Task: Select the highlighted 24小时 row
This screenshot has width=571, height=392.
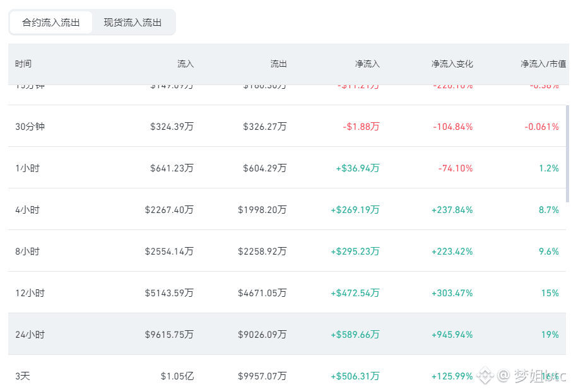Action: pos(287,334)
